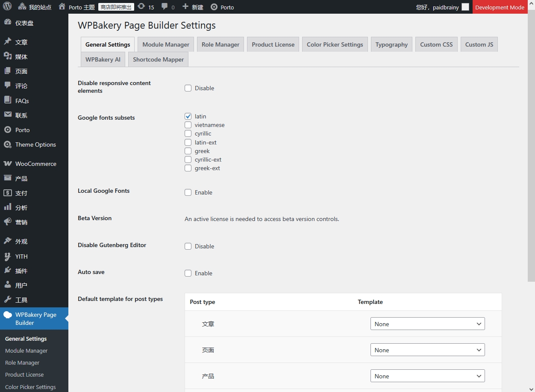Open template dropdown for 页面 post type
This screenshot has width=535, height=392.
[427, 350]
